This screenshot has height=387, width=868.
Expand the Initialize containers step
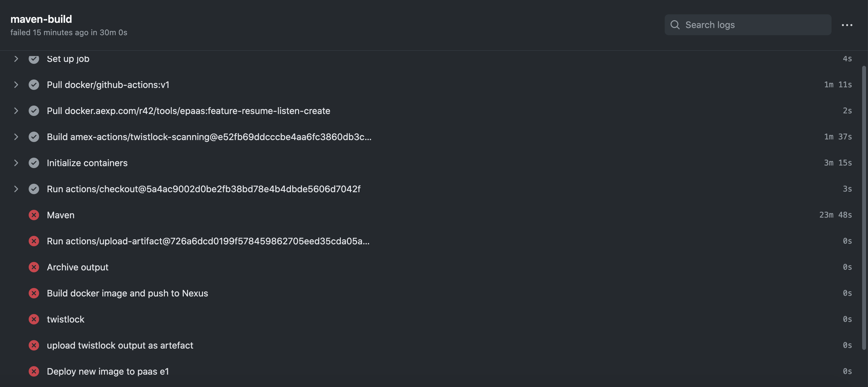[16, 163]
